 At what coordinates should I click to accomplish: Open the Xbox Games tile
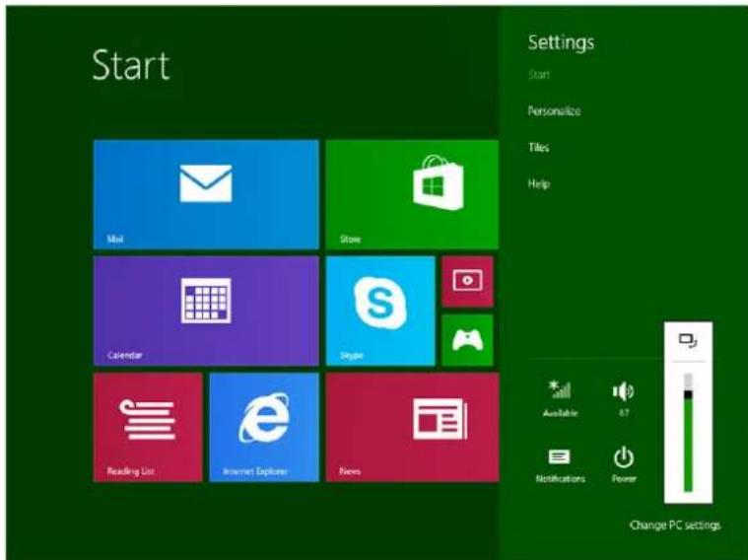click(467, 340)
